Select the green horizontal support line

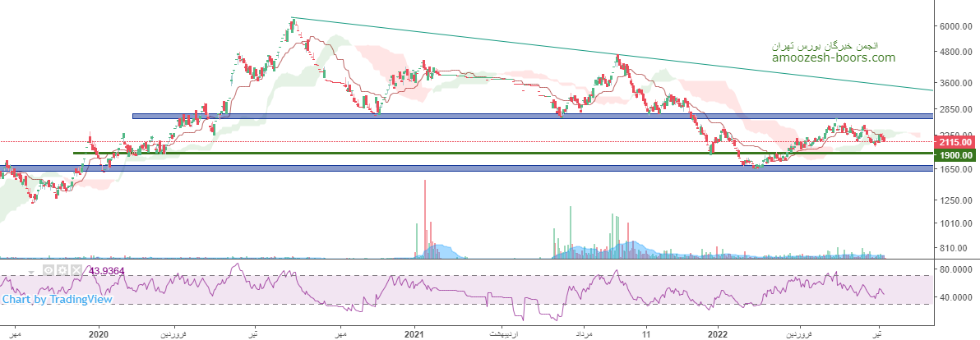point(493,153)
